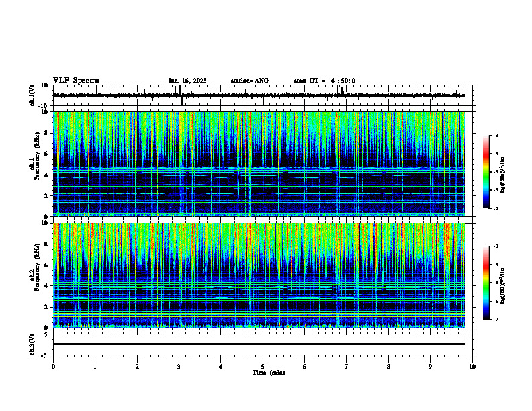Click time-axis tick label '8'
Viewport: 532px width, 411px height.
coord(388,367)
